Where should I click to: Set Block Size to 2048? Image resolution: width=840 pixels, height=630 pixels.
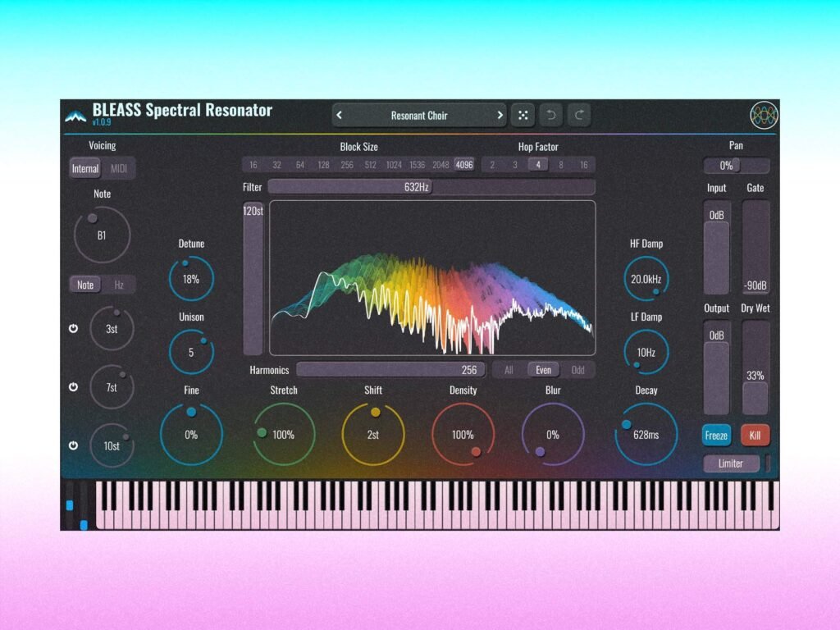point(441,165)
